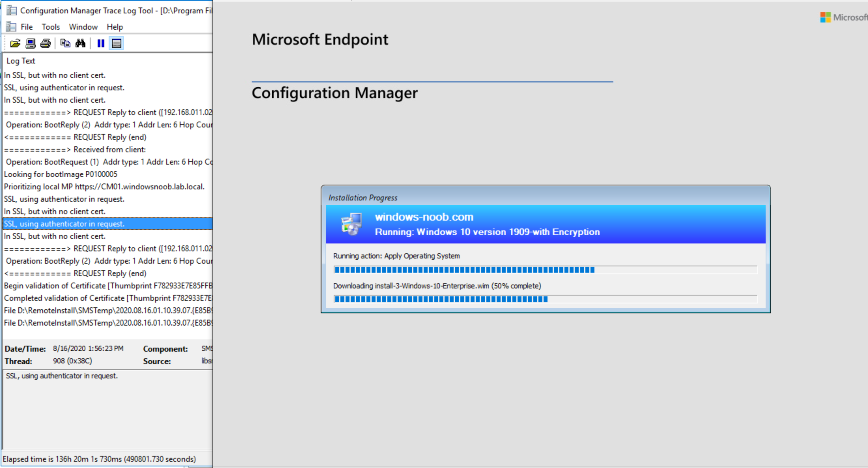The height and width of the screenshot is (468, 868).
Task: Select row 'Prioritizing local MP https://CM01.windowsnoob.lab.local.'
Action: [108, 187]
